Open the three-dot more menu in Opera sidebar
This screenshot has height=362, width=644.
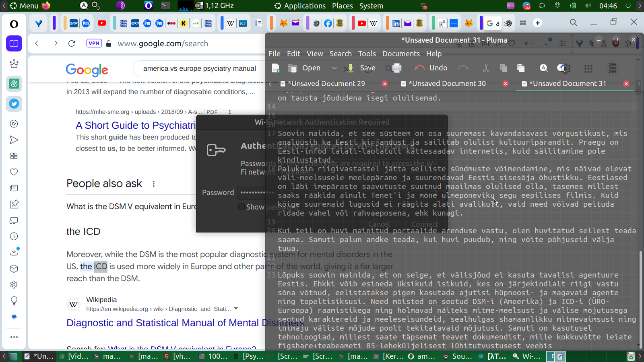point(14,337)
